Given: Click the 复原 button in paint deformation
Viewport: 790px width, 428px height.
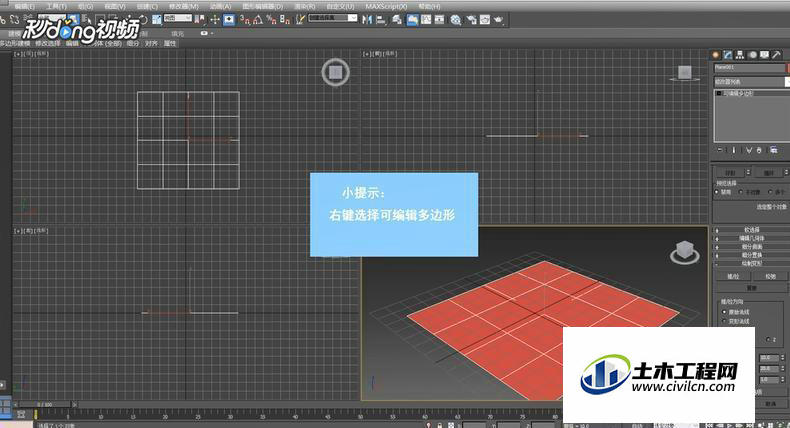Looking at the screenshot, I should 751,288.
